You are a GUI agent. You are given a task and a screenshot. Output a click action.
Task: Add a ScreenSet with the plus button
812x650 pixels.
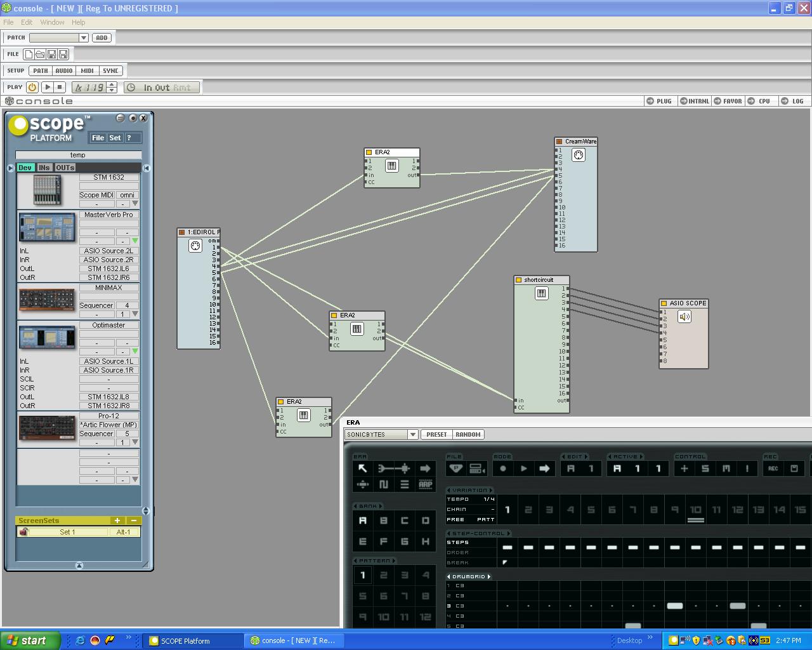tap(117, 521)
